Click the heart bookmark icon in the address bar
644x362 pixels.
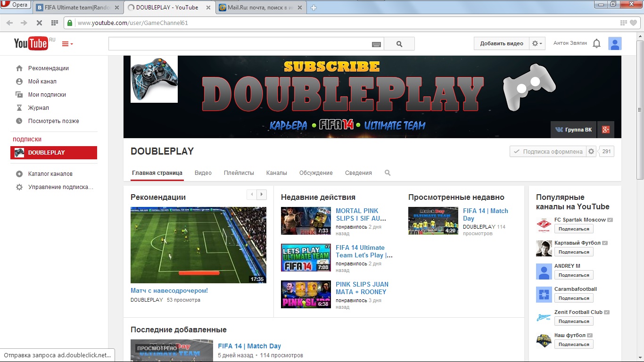point(634,23)
